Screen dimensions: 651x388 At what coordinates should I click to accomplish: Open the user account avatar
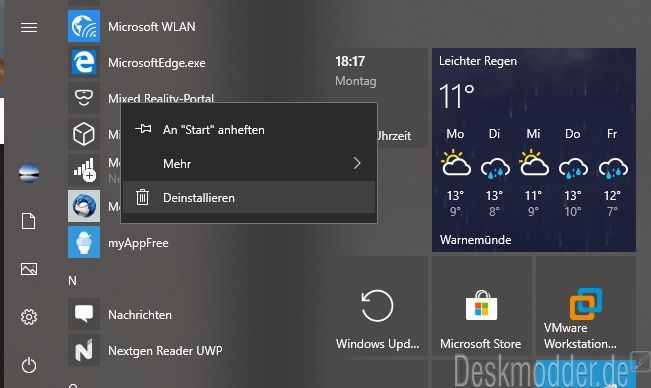(x=29, y=173)
